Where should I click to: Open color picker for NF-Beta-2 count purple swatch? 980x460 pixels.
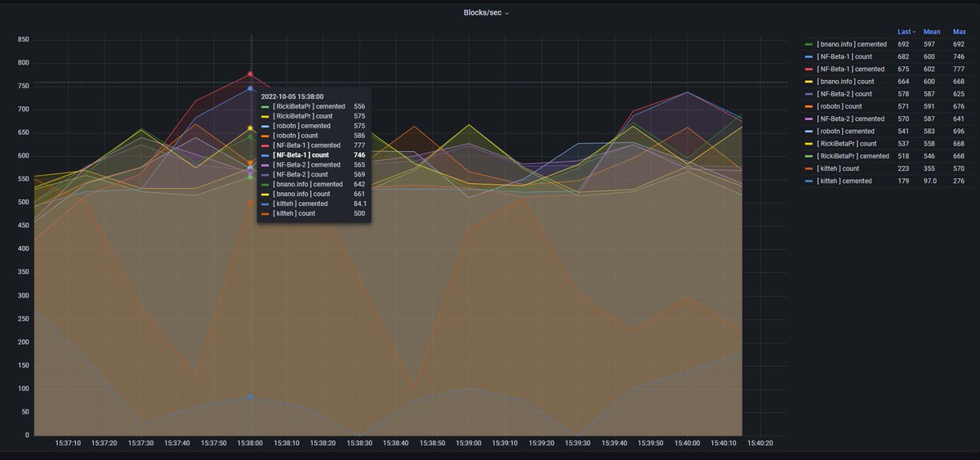(808, 94)
